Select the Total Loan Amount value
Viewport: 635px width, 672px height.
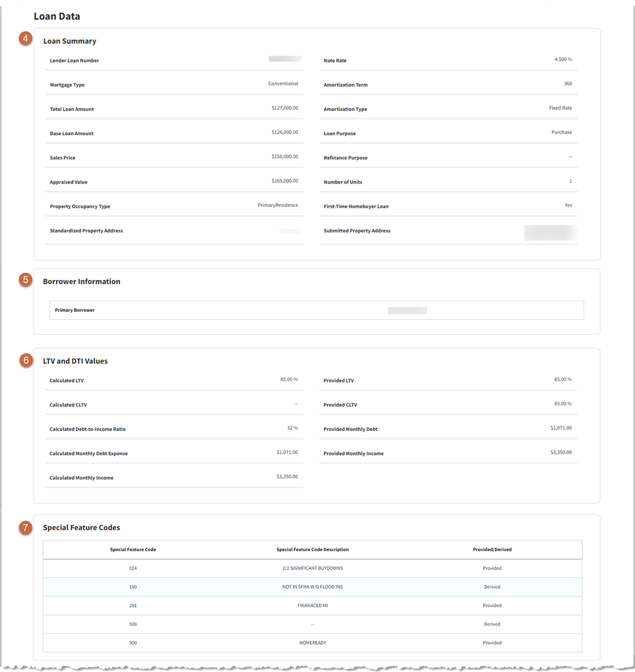tap(285, 107)
